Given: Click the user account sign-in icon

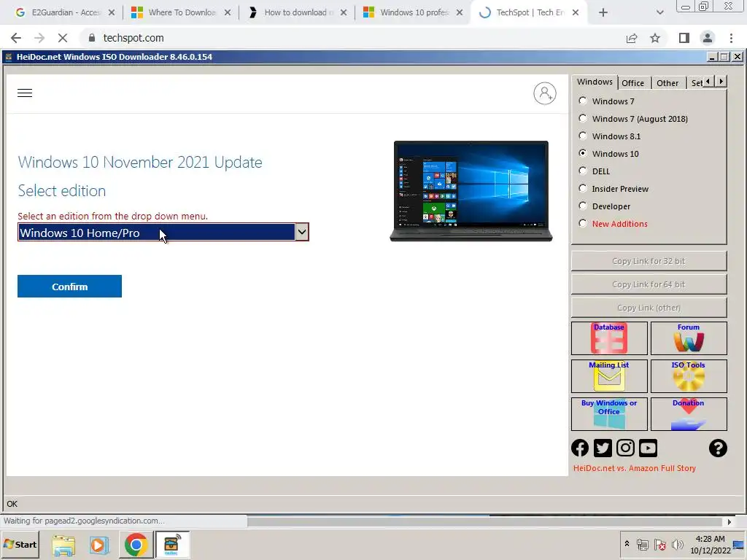Looking at the screenshot, I should pyautogui.click(x=544, y=93).
